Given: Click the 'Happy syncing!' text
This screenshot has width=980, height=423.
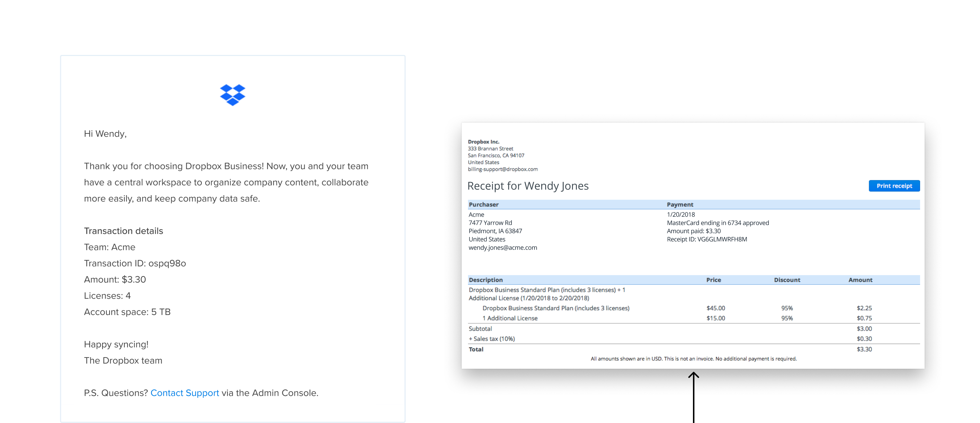Looking at the screenshot, I should click(x=116, y=345).
